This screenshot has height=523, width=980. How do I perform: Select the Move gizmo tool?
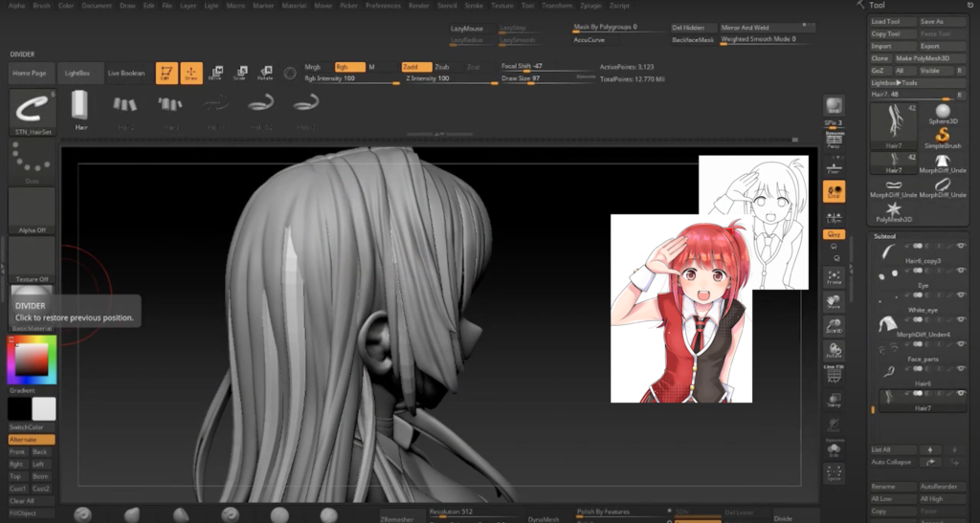[x=215, y=73]
